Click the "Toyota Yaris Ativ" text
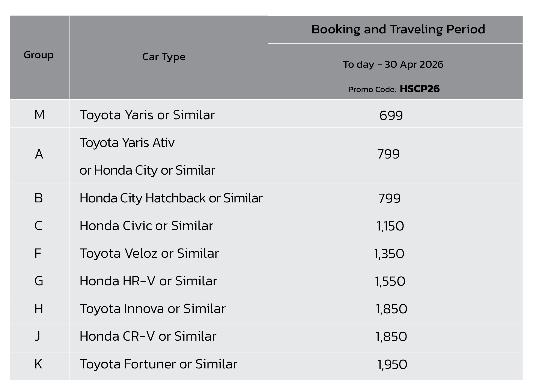The image size is (536, 392). point(127,143)
